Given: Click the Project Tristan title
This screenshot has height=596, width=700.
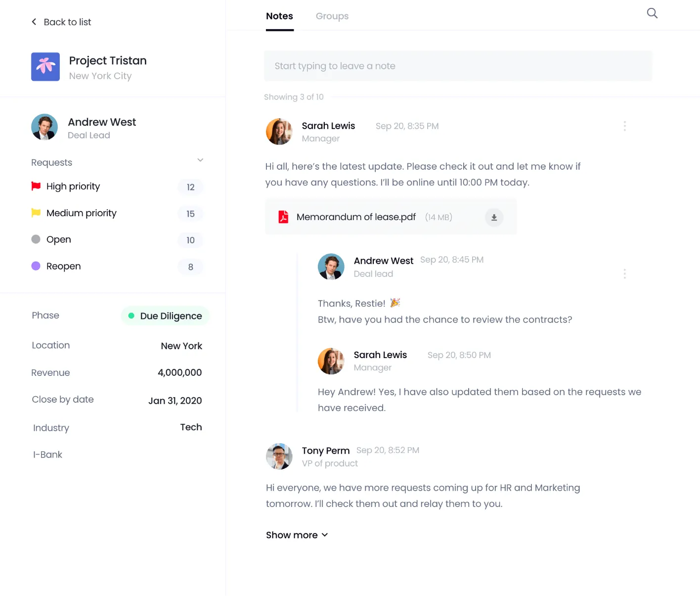Looking at the screenshot, I should [x=108, y=60].
